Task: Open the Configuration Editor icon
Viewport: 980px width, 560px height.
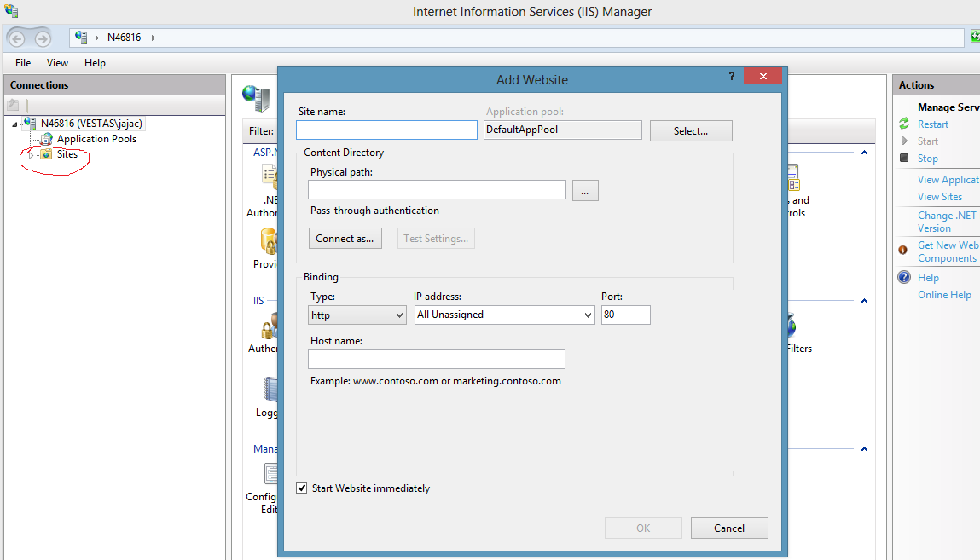Action: pyautogui.click(x=270, y=474)
